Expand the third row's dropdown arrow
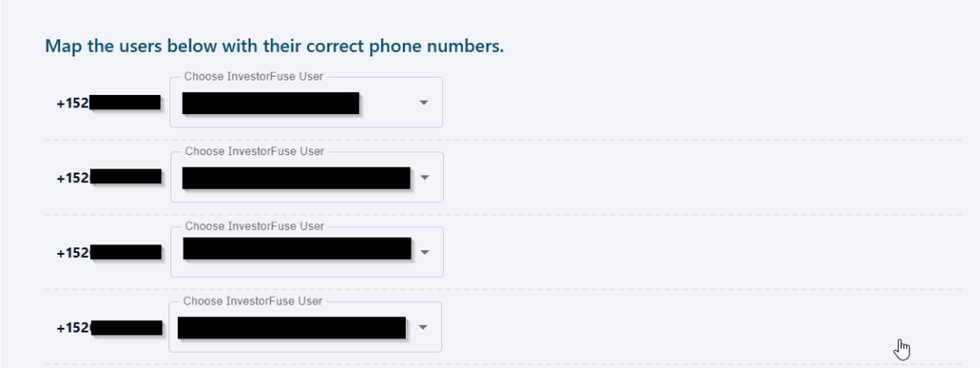The width and height of the screenshot is (980, 368). pos(425,252)
